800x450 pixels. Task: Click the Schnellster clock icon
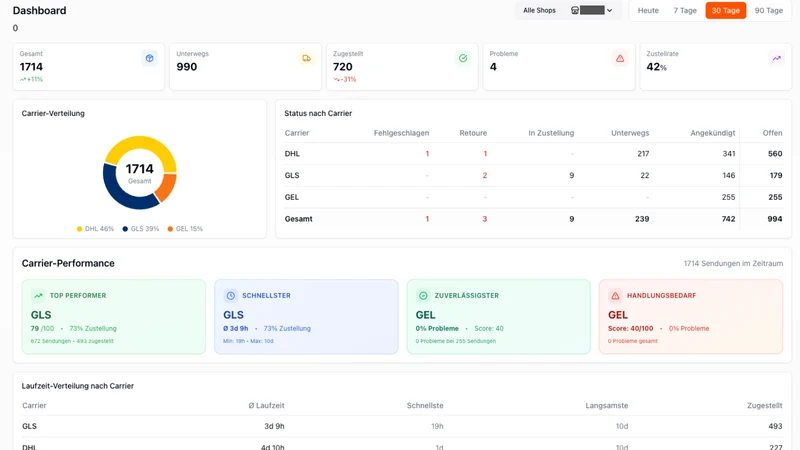click(231, 295)
